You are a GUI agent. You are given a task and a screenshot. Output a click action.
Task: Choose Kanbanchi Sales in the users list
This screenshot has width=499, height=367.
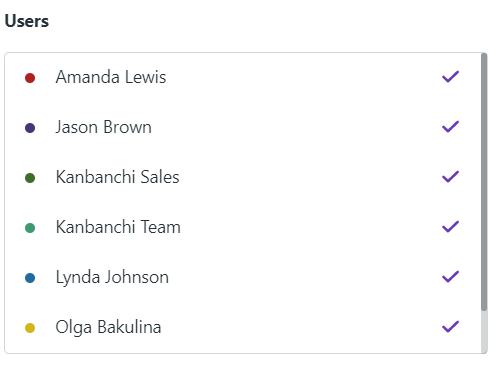(117, 177)
